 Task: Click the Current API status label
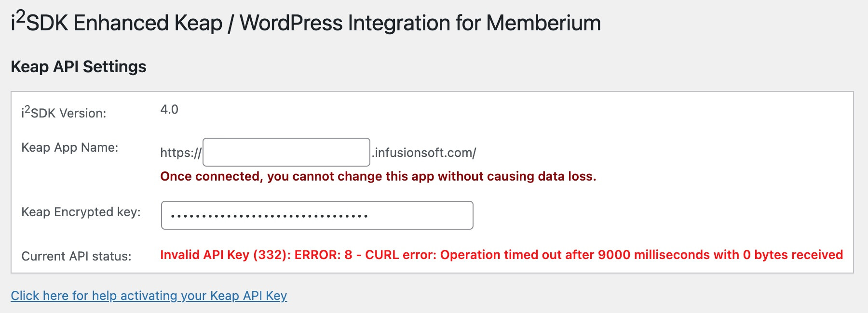click(x=76, y=256)
